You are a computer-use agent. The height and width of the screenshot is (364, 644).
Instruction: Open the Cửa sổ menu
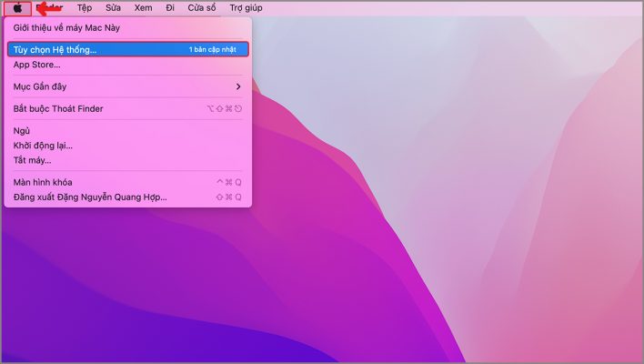202,8
